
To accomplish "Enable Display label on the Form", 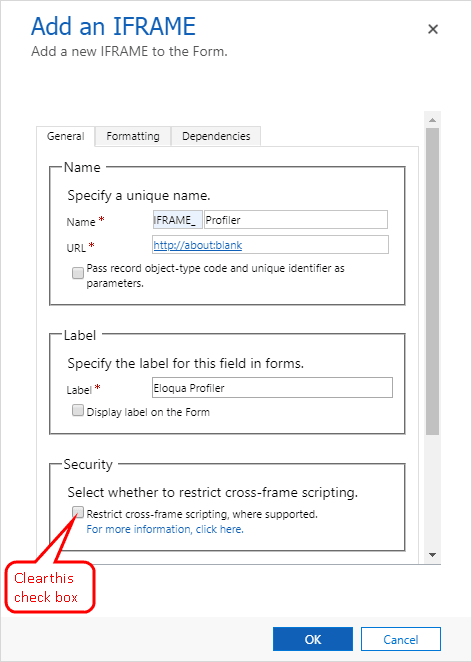I will 78,411.
